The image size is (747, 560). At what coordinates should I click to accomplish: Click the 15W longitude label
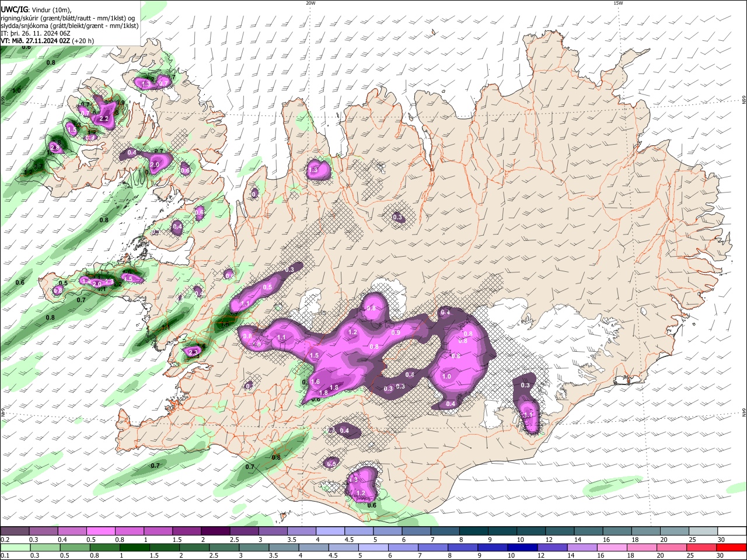617,3
